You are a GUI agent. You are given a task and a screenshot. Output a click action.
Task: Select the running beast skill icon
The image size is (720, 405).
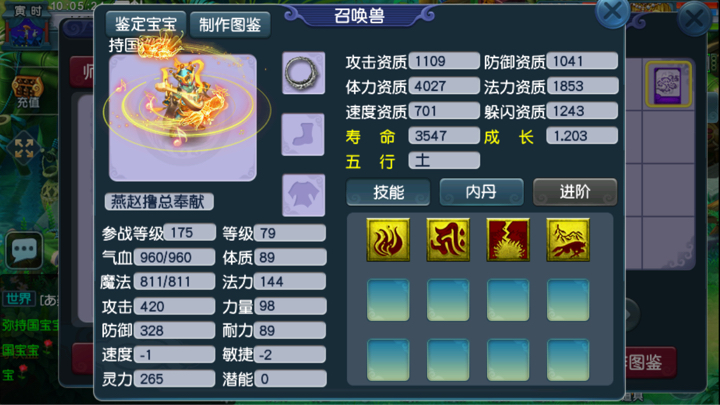coord(568,240)
